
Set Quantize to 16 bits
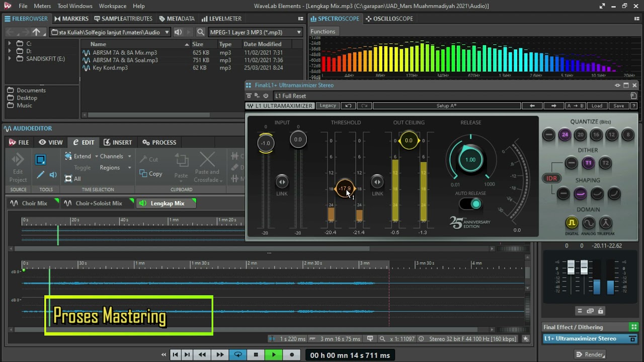coord(596,135)
